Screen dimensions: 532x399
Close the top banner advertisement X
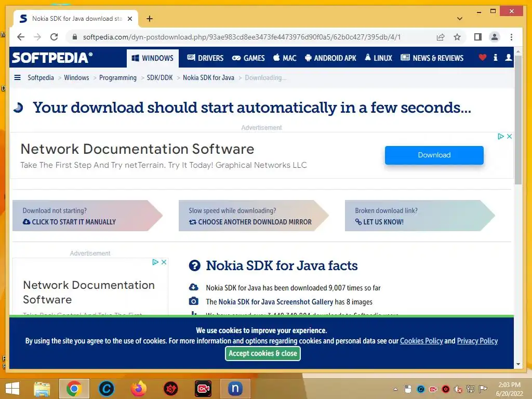click(509, 137)
